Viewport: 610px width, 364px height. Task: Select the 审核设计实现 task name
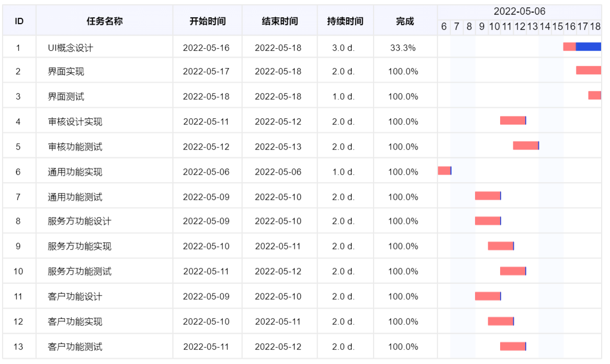75,122
